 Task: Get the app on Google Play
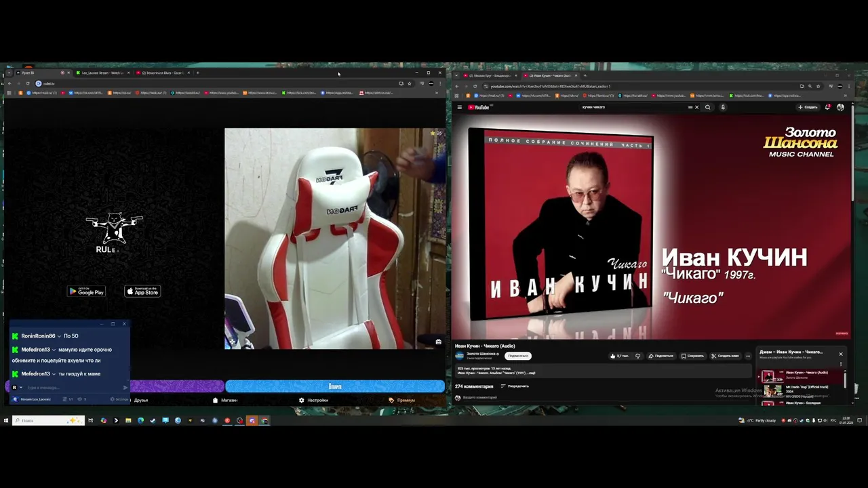point(87,291)
